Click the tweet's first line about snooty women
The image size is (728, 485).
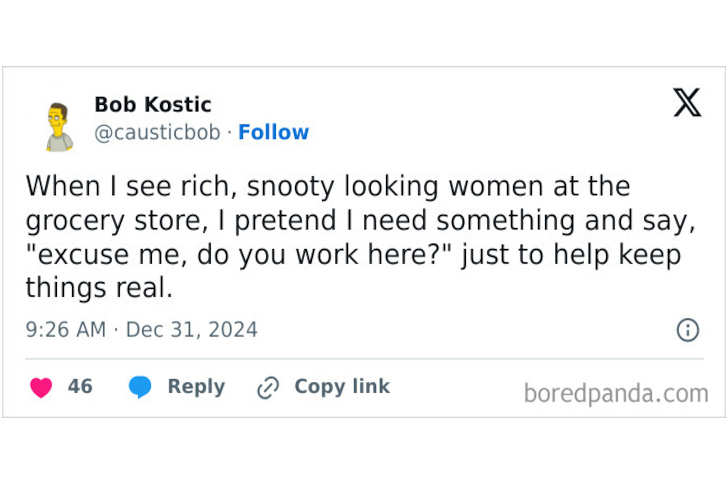click(327, 186)
